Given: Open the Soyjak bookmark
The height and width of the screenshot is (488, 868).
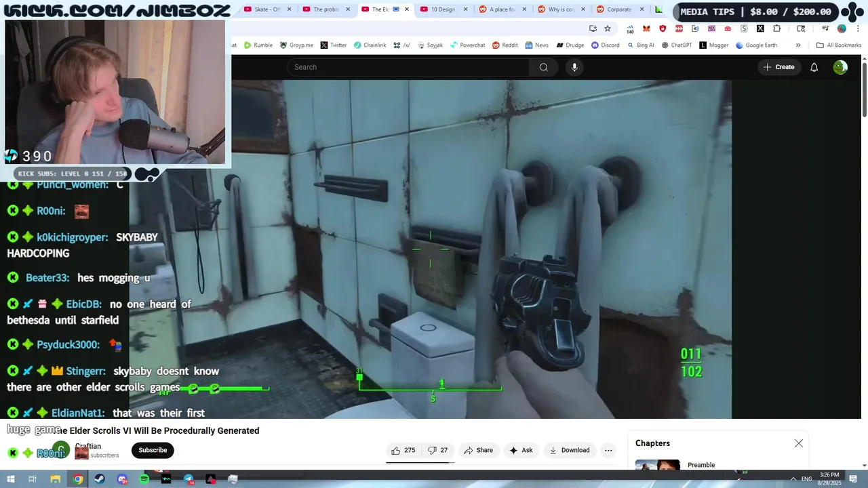Looking at the screenshot, I should (430, 45).
